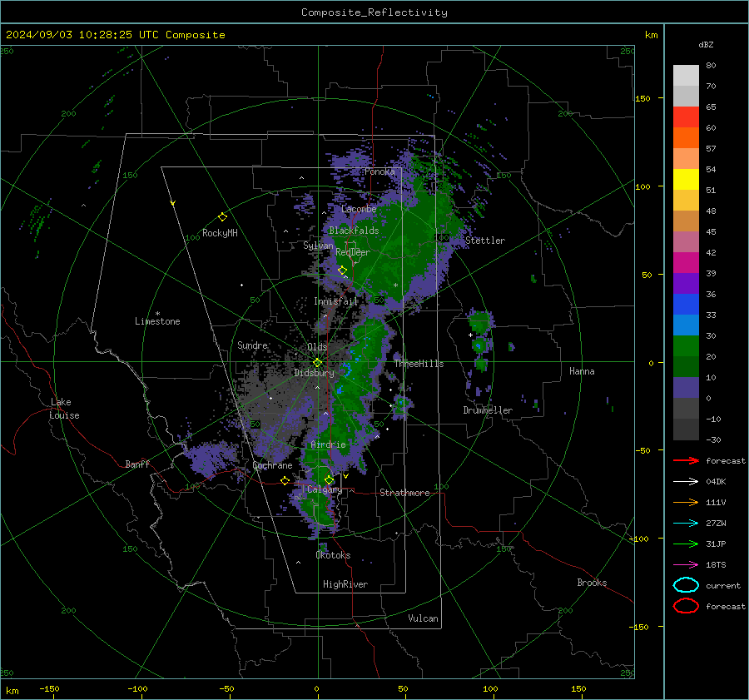The image size is (749, 700).
Task: Click the red swatch between 65 and 60
Action: (686, 117)
